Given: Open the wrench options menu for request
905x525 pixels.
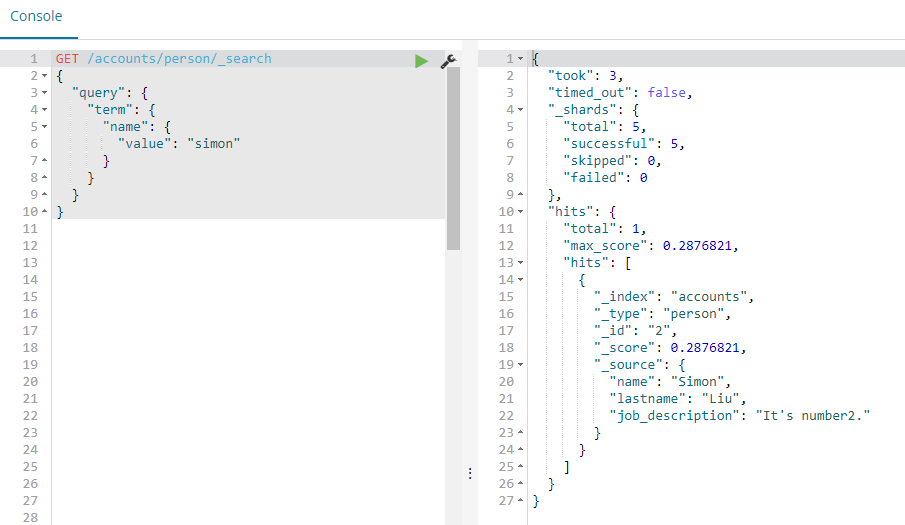Looking at the screenshot, I should [x=448, y=61].
